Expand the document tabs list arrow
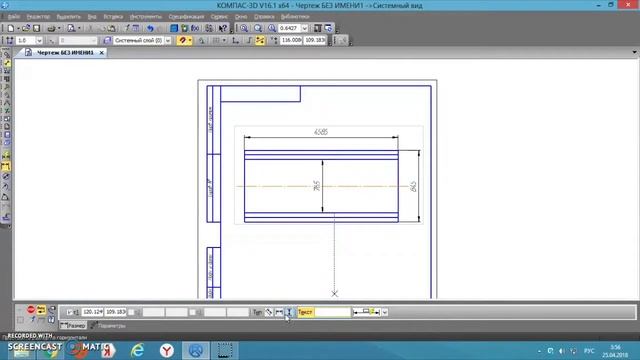Screen dimensions: 640x360 pyautogui.click(x=634, y=52)
